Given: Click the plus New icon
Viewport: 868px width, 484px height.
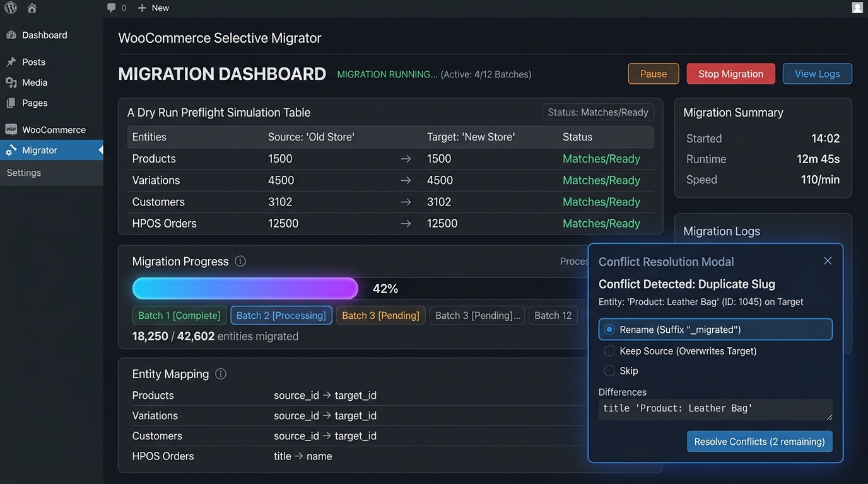Looking at the screenshot, I should click(x=142, y=8).
